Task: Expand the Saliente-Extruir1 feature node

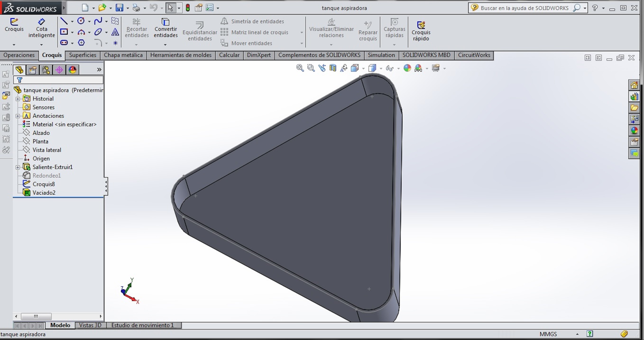Action: pos(18,167)
